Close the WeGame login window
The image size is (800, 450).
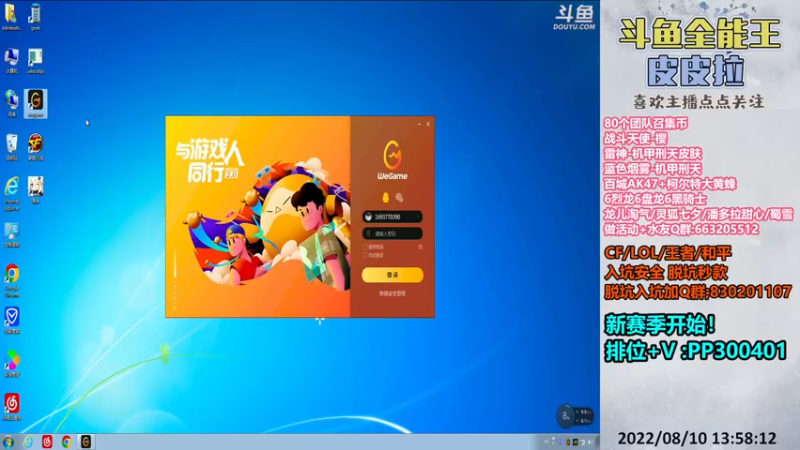tap(428, 124)
